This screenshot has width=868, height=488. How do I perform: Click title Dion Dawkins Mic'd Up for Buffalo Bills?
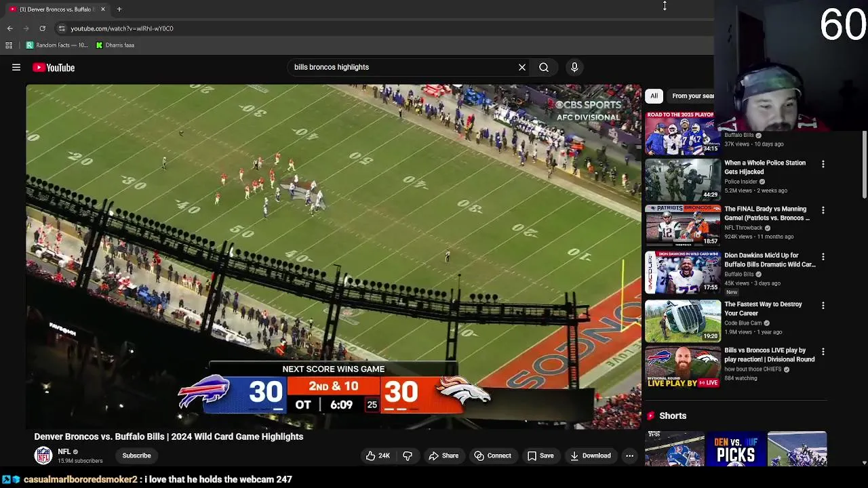tap(770, 260)
